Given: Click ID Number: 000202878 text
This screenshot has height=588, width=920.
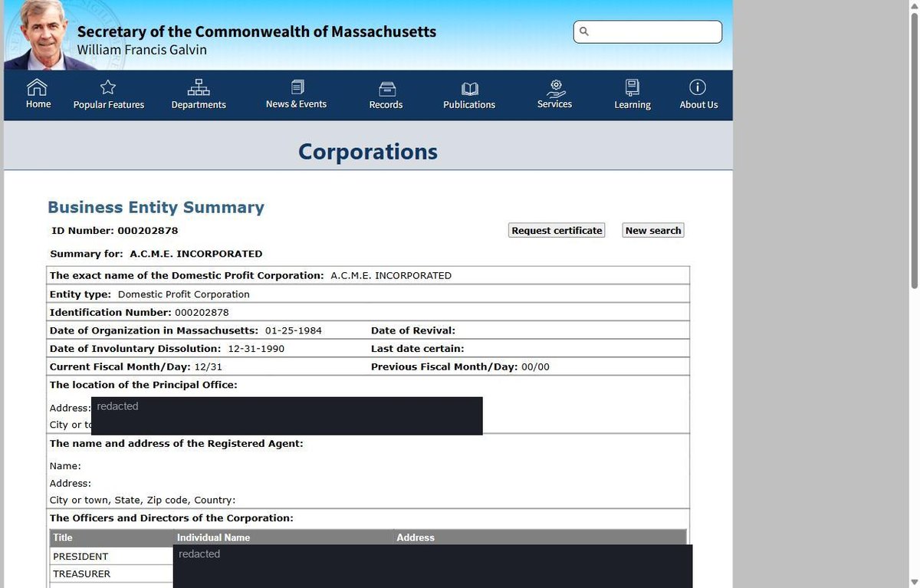Looking at the screenshot, I should click(115, 230).
